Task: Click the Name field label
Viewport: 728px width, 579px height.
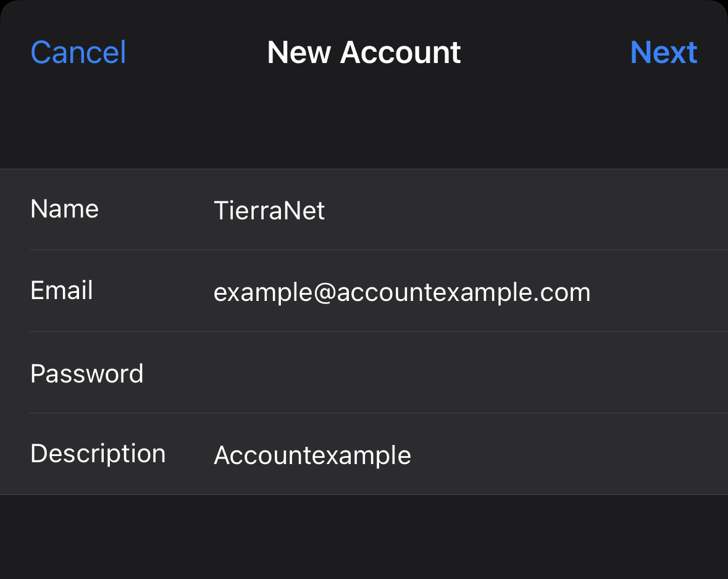Action: click(64, 209)
